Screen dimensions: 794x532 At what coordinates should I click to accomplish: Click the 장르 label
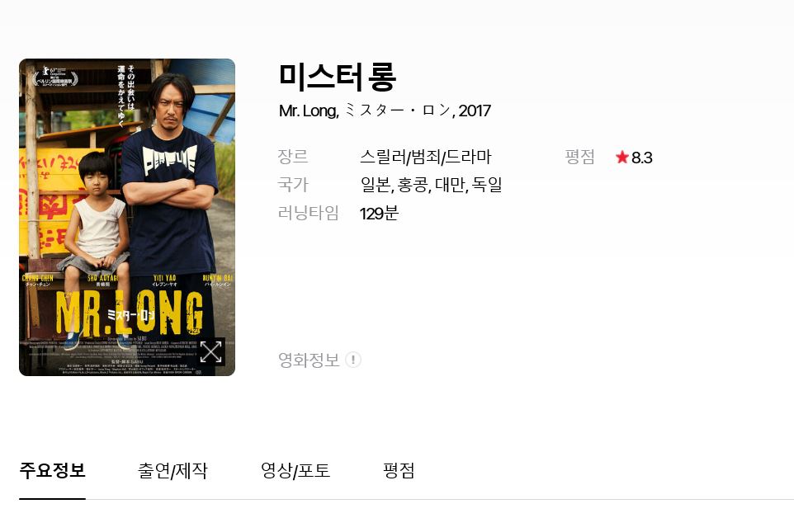pyautogui.click(x=293, y=157)
